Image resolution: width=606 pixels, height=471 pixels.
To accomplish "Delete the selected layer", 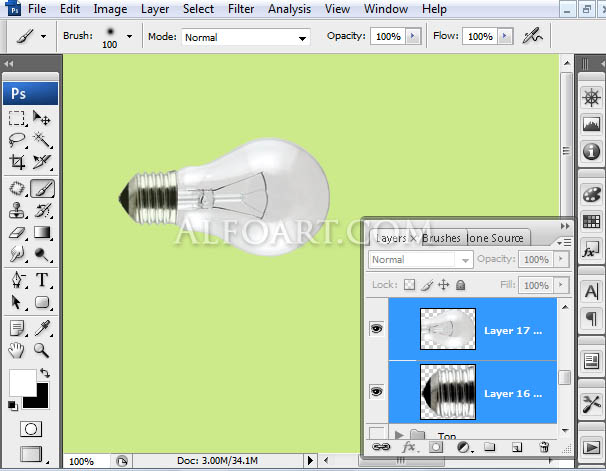I will tap(544, 447).
